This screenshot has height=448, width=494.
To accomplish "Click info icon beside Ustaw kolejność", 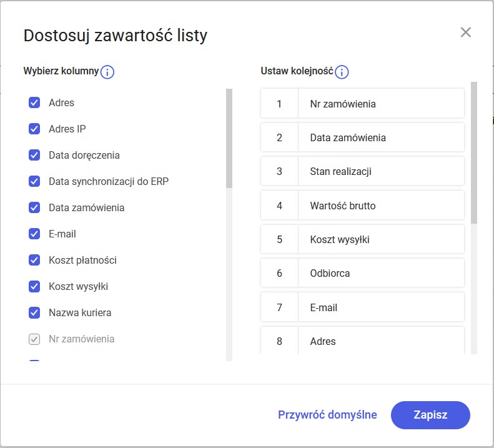I will tap(342, 72).
